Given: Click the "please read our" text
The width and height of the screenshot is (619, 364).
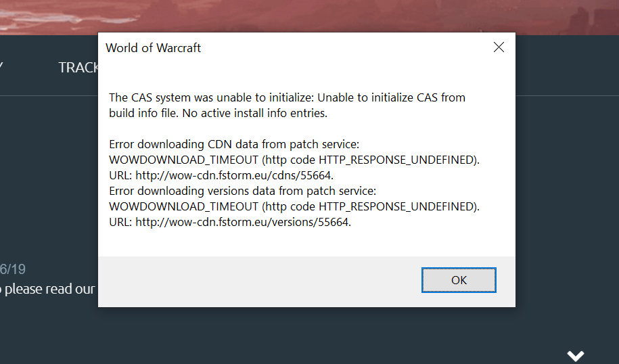Looking at the screenshot, I should tap(47, 289).
